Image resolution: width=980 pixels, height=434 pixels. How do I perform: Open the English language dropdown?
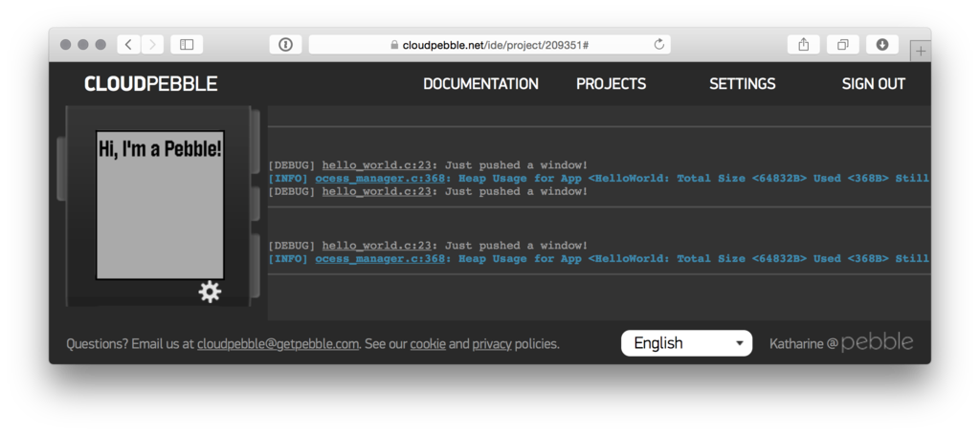click(x=686, y=343)
